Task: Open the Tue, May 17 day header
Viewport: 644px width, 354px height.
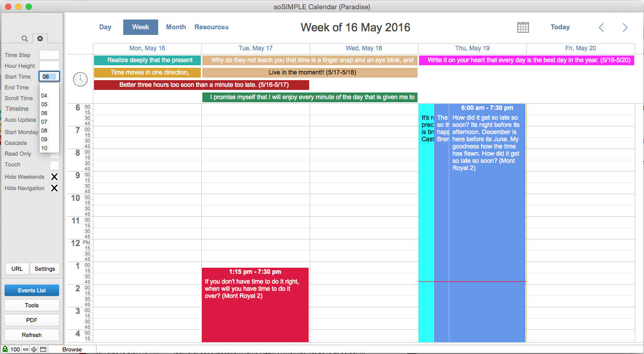Action: pyautogui.click(x=256, y=48)
